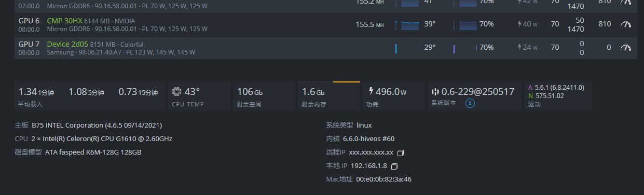Select the GPU 7 row label
This screenshot has width=644, height=195.
(29, 44)
